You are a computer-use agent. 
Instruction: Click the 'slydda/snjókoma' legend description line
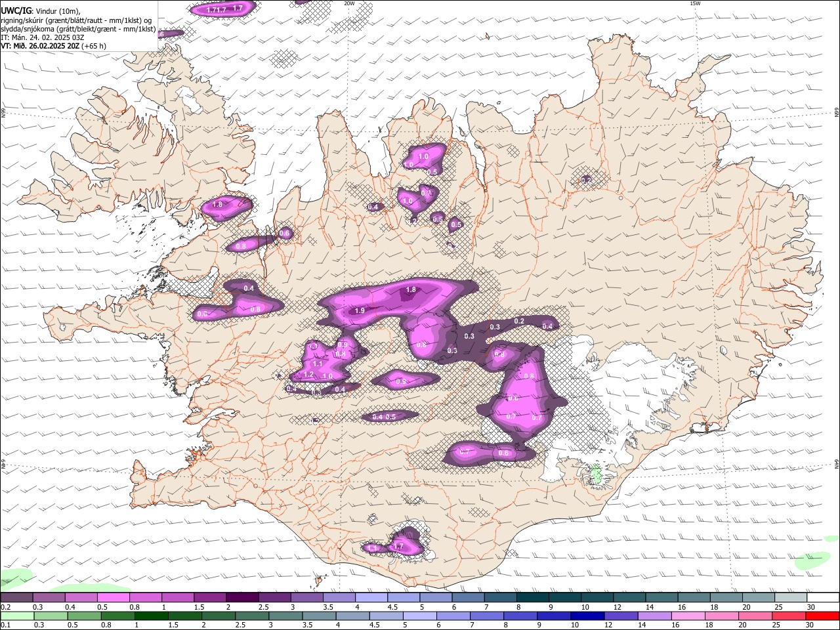[78, 29]
